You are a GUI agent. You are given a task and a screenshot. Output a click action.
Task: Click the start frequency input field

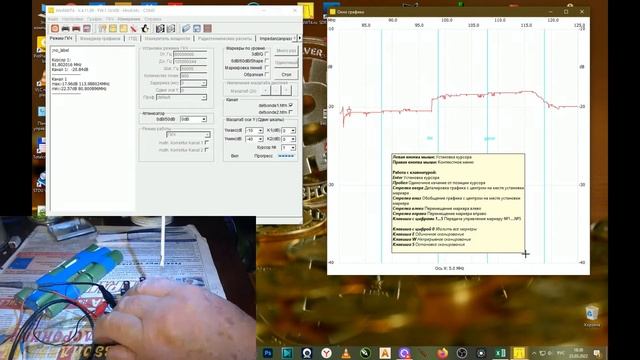pyautogui.click(x=190, y=54)
